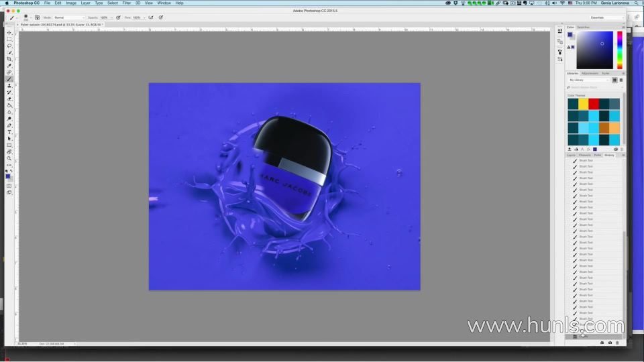
Task: Pick the yellow swatch in Color Themes
Action: [583, 104]
